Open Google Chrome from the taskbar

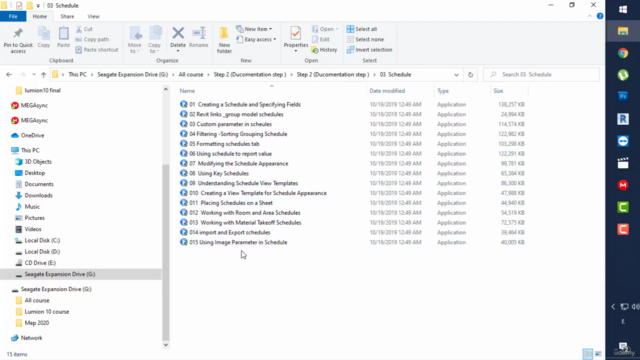coord(623,53)
